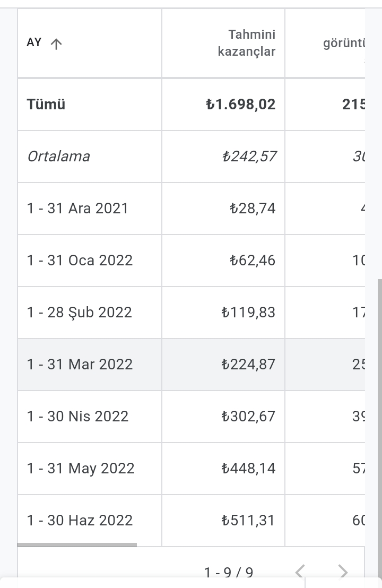Select the Tümü total row label
Screen dimensions: 382x588
[46, 104]
